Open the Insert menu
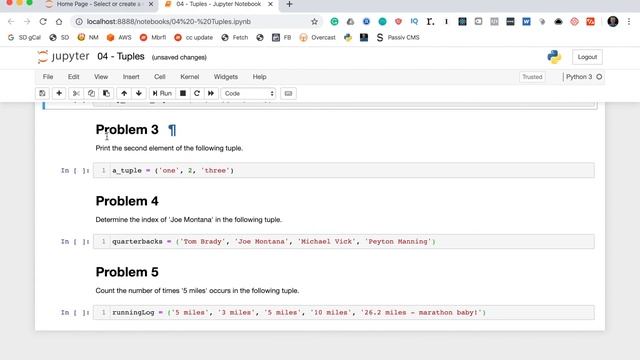This screenshot has height=360, width=640. click(131, 77)
